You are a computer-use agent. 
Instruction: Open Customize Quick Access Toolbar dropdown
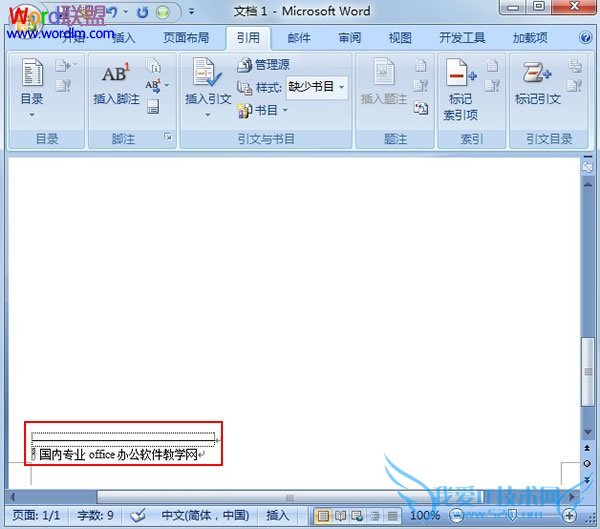coord(192,12)
